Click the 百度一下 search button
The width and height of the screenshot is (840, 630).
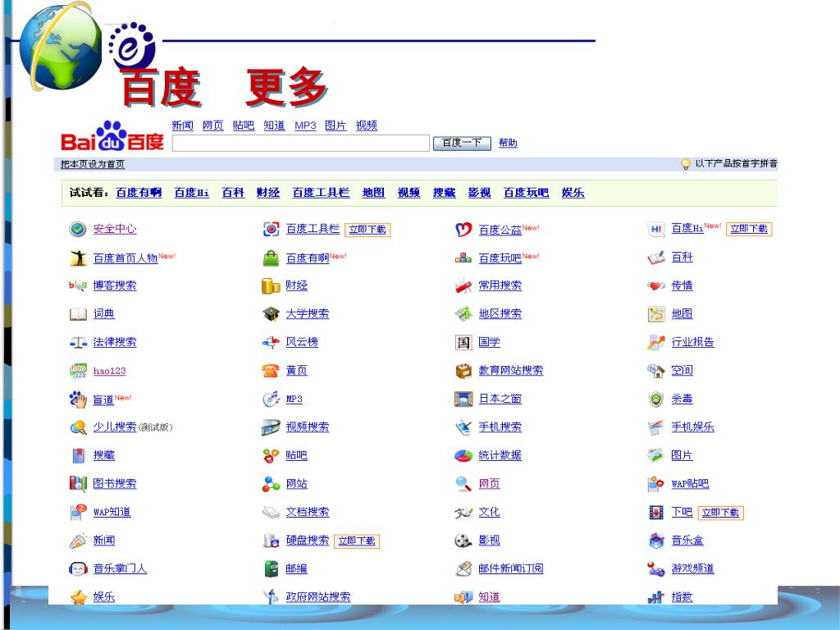pyautogui.click(x=462, y=143)
